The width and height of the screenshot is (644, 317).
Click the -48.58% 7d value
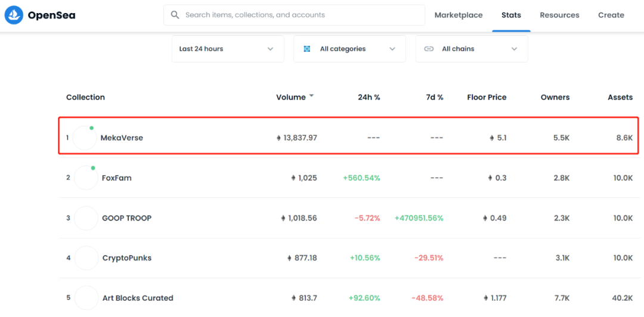428,298
